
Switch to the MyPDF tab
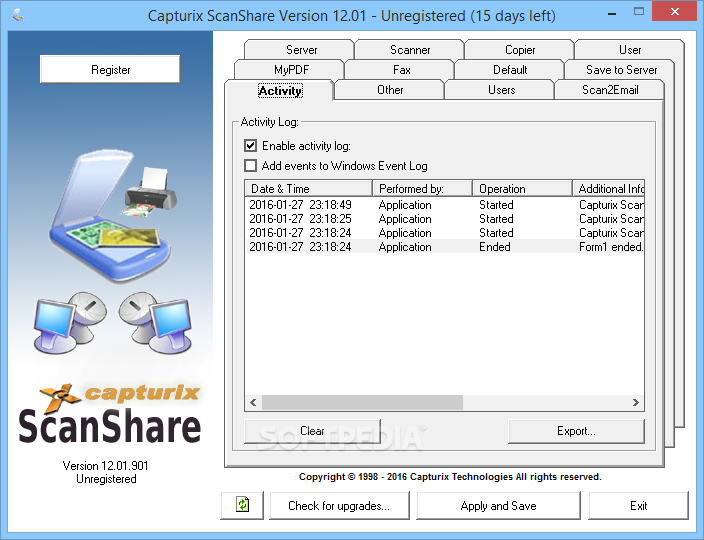(x=291, y=70)
